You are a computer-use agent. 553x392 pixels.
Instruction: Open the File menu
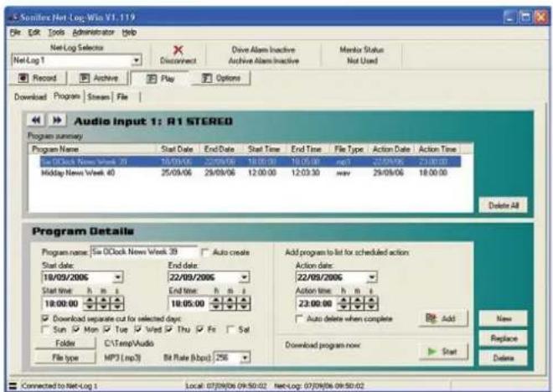[x=15, y=33]
